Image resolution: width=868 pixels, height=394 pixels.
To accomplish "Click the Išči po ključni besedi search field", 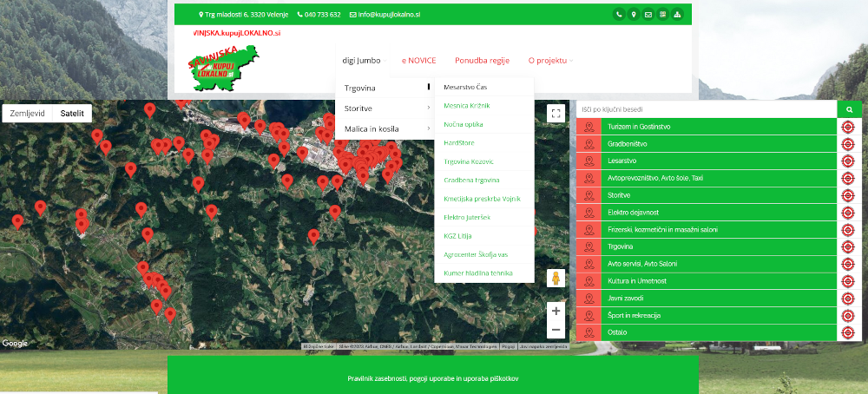I will (707, 109).
